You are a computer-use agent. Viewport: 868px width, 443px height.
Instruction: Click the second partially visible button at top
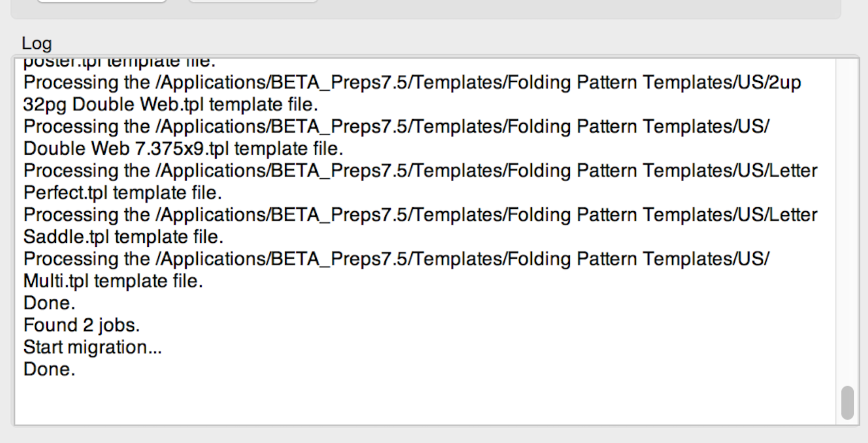click(x=253, y=1)
